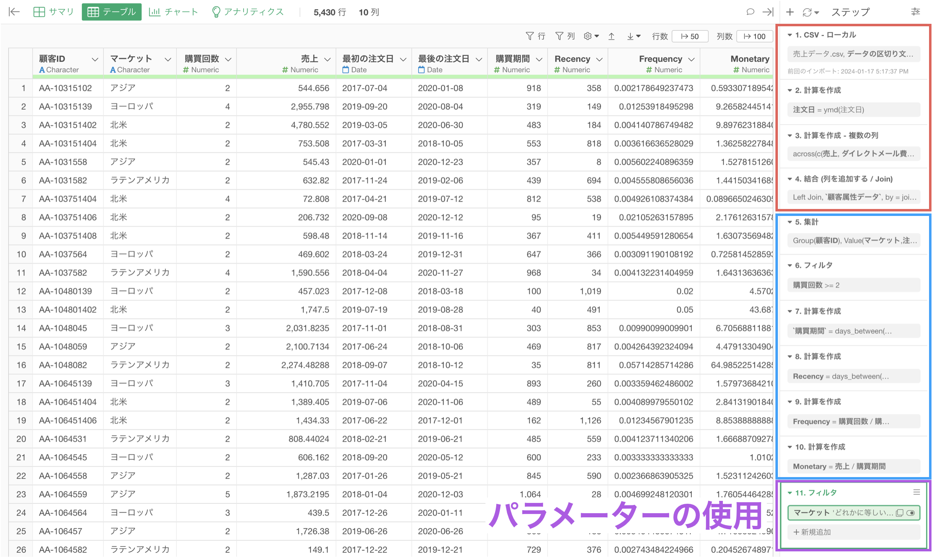Open the gear settings dropdown

(591, 36)
